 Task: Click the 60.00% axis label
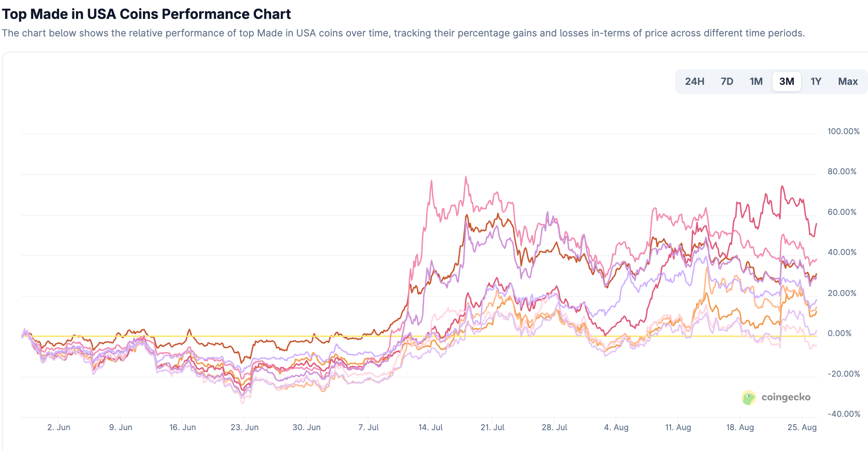(x=842, y=212)
